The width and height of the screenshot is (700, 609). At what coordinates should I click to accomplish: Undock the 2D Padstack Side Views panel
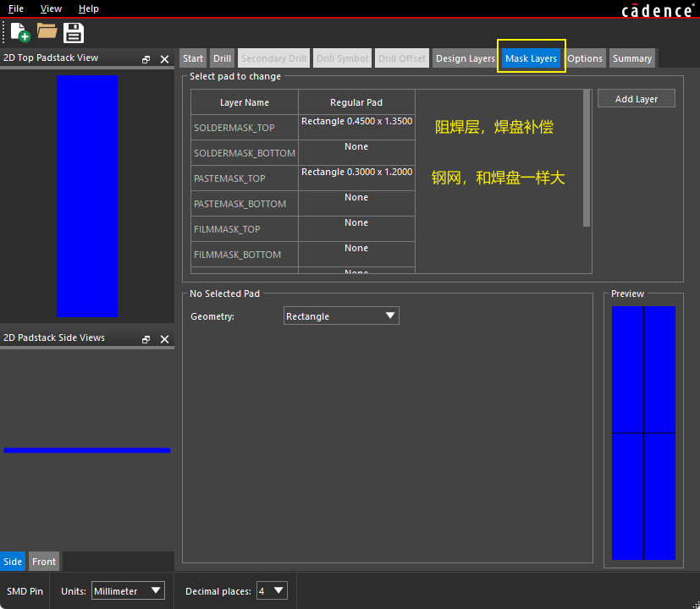pos(146,339)
